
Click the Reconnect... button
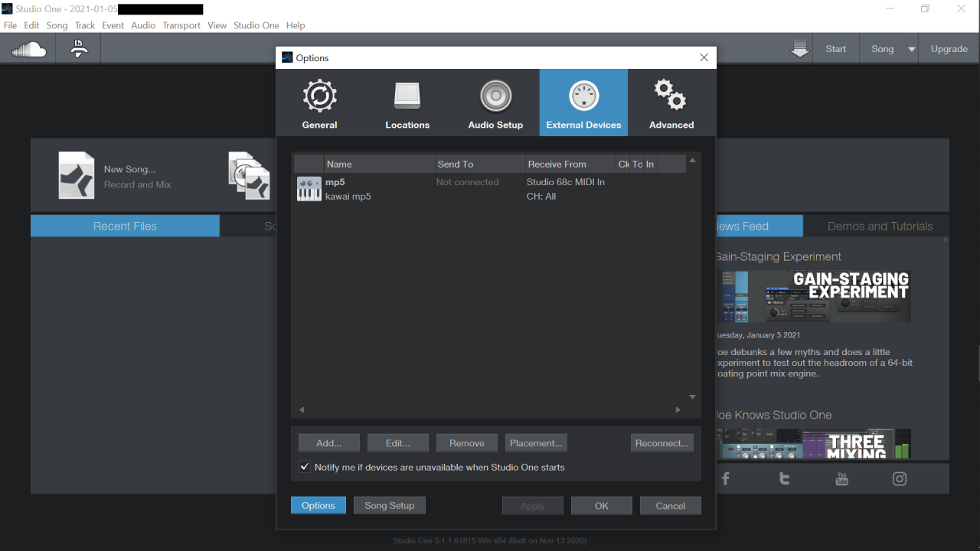tap(662, 443)
